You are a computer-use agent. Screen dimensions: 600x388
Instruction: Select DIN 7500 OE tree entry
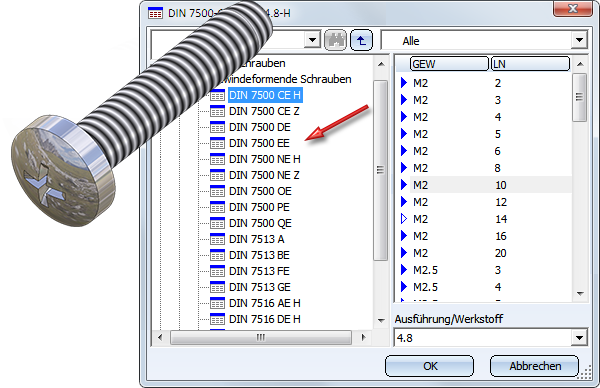pyautogui.click(x=260, y=191)
